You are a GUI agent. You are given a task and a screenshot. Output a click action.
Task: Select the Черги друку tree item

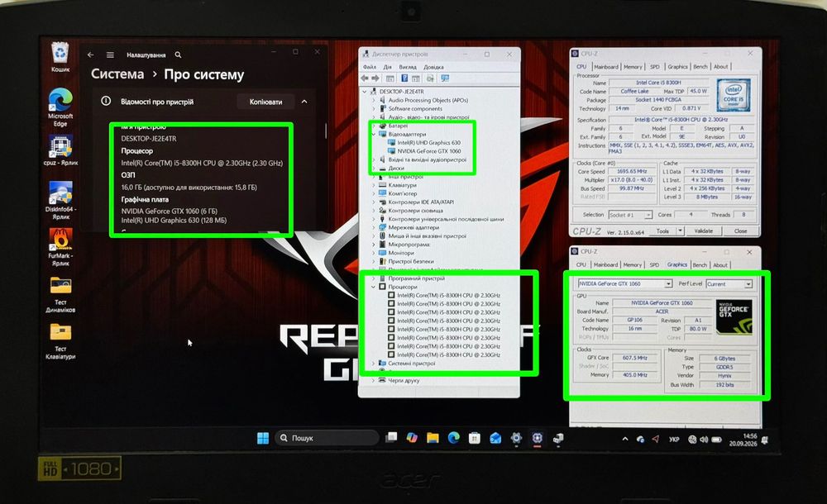[x=404, y=380]
